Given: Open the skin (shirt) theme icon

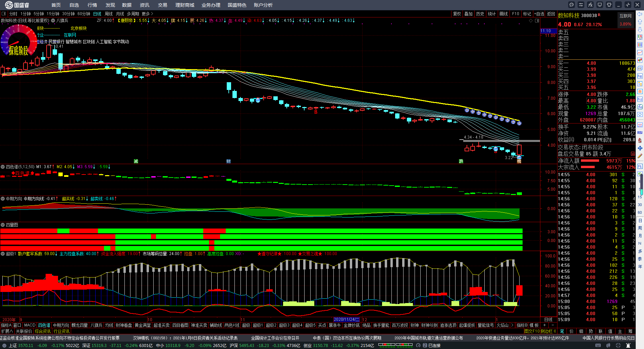Looking at the screenshot, I should pyautogui.click(x=609, y=5).
